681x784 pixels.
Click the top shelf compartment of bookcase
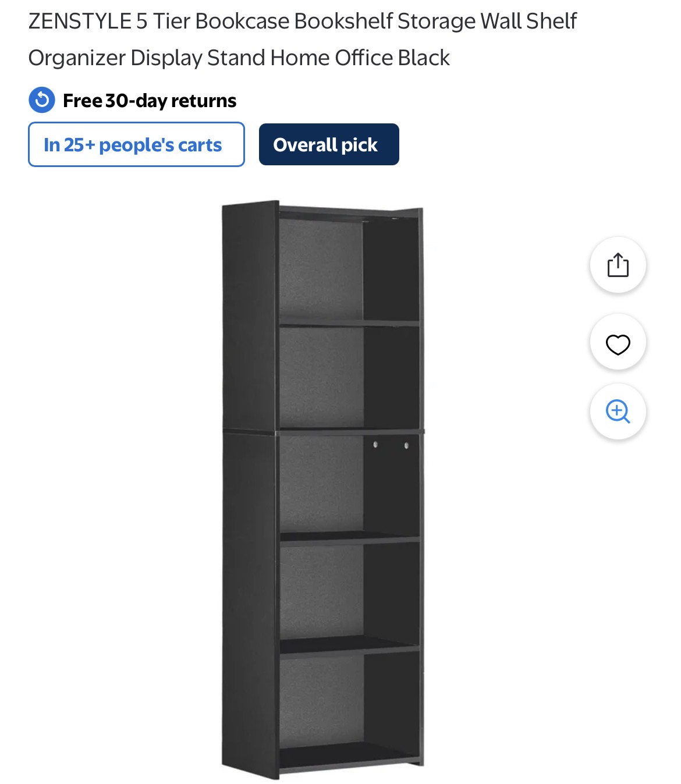[x=348, y=268]
